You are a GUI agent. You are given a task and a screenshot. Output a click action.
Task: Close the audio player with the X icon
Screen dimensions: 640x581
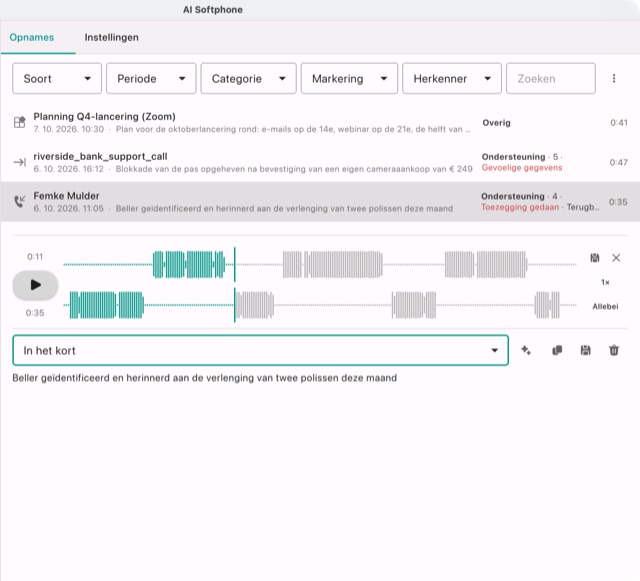(x=616, y=258)
